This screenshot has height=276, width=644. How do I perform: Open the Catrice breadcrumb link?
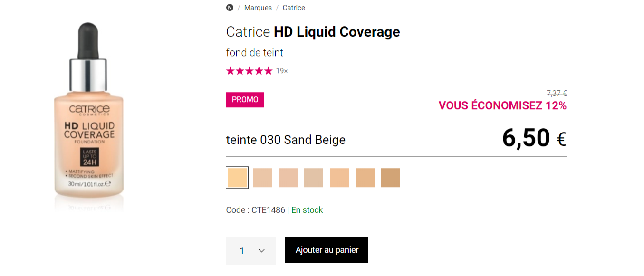294,7
